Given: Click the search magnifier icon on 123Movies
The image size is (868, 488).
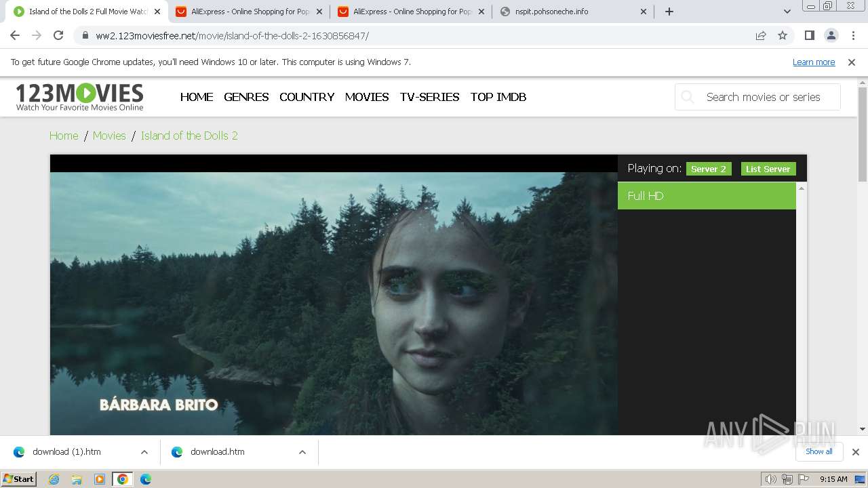Looking at the screenshot, I should pos(688,97).
